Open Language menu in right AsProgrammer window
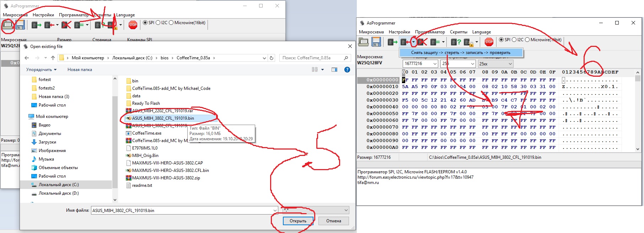 pyautogui.click(x=482, y=32)
